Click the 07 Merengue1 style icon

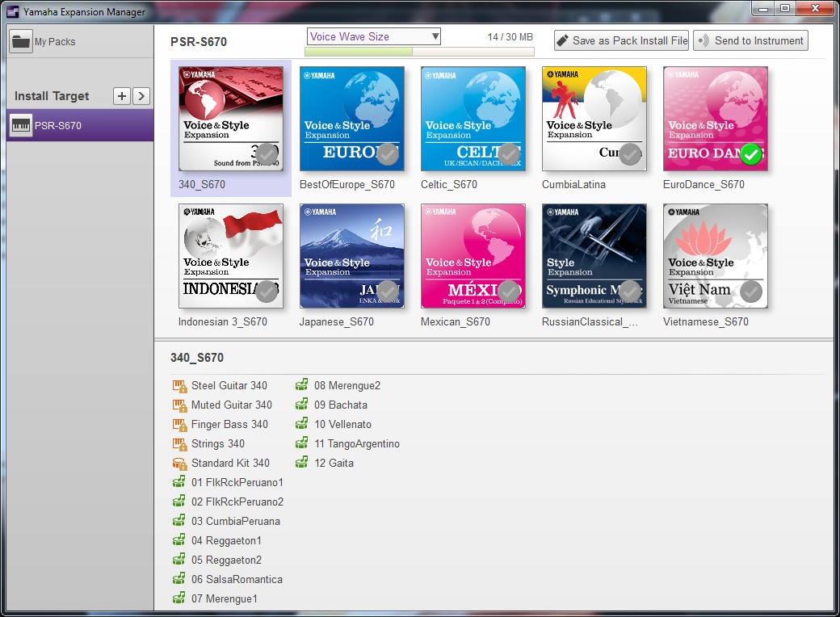coord(179,598)
